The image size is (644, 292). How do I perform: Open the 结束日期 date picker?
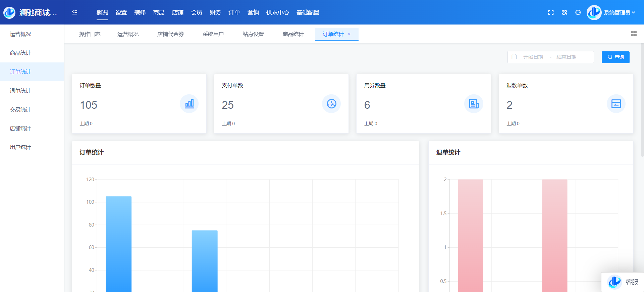pyautogui.click(x=566, y=57)
